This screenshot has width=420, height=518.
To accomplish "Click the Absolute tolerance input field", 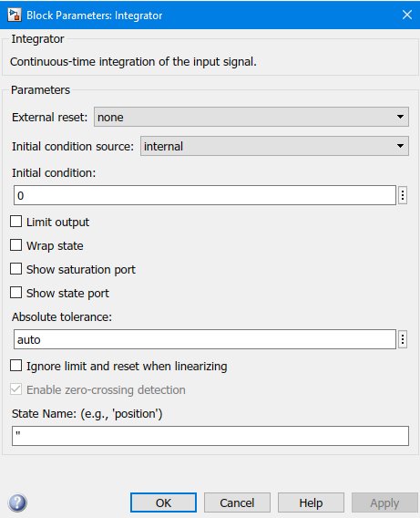I will [205, 339].
